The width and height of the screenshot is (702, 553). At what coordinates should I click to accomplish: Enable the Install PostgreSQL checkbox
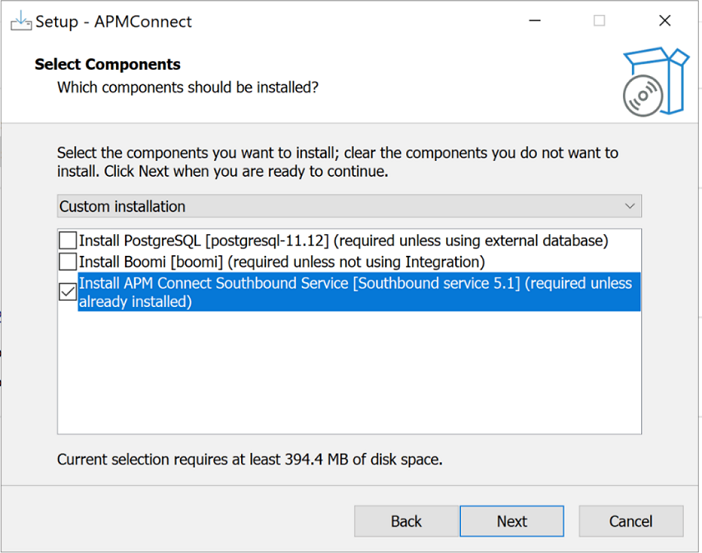tap(68, 240)
